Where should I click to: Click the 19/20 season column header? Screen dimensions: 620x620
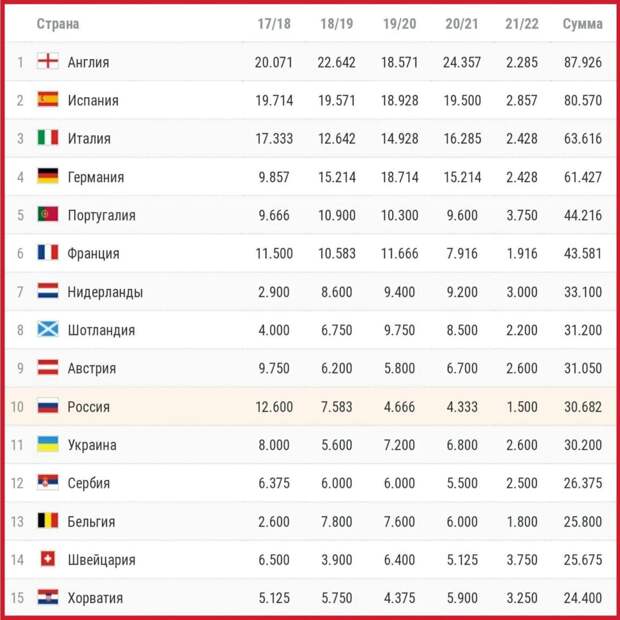pos(399,24)
